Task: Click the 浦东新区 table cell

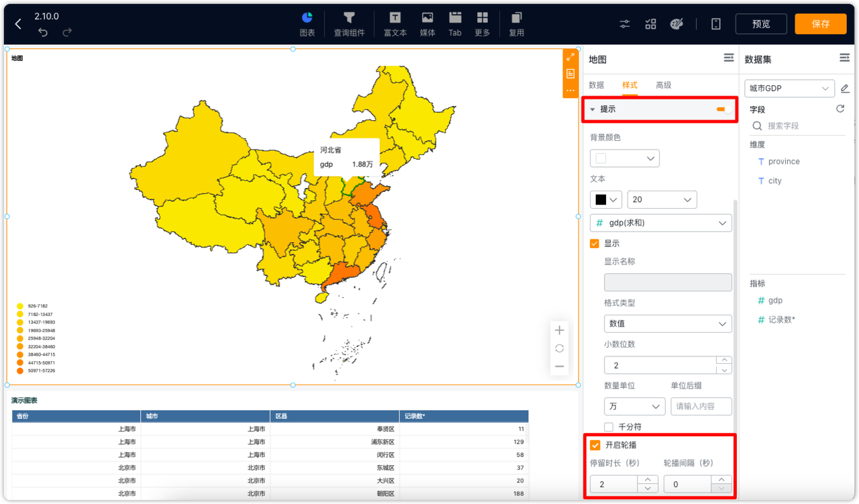Action: [x=334, y=442]
